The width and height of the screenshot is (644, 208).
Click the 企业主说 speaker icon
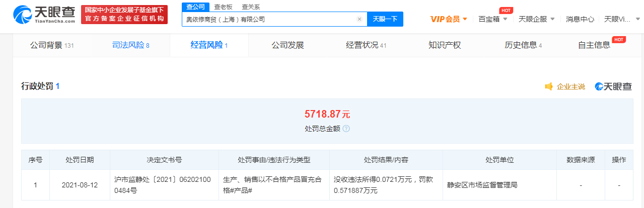click(x=549, y=86)
